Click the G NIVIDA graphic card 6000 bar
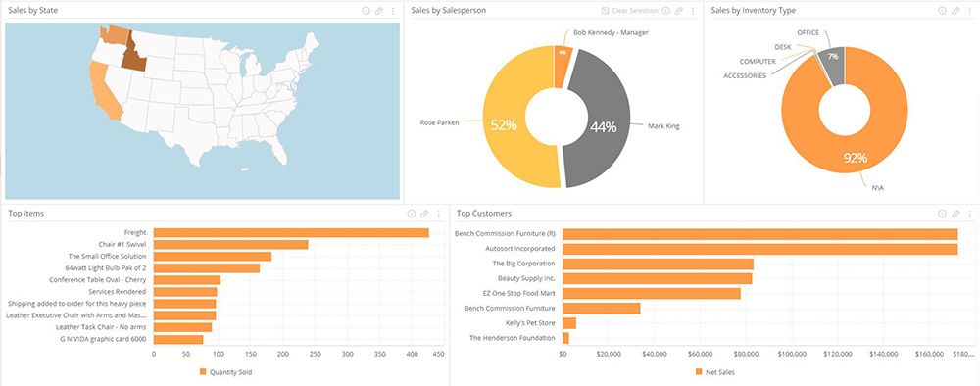Image resolution: width=980 pixels, height=386 pixels. (x=178, y=339)
